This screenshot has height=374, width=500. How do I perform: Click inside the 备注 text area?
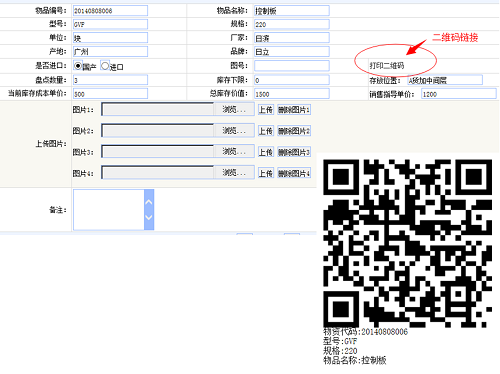(109, 210)
